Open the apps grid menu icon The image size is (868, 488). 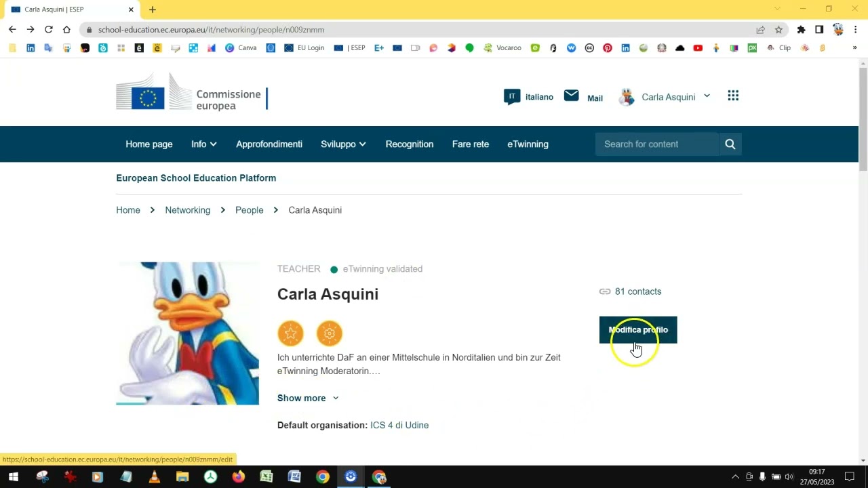point(733,96)
